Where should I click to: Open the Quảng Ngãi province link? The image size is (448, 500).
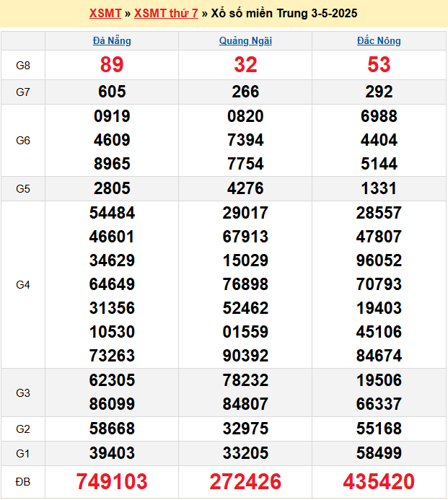click(245, 41)
